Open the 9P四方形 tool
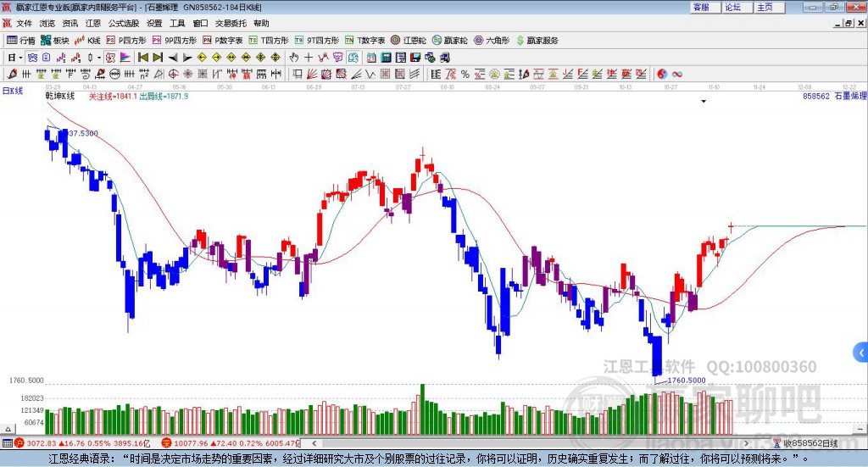Screen dimensions: 868x467 click(x=175, y=41)
